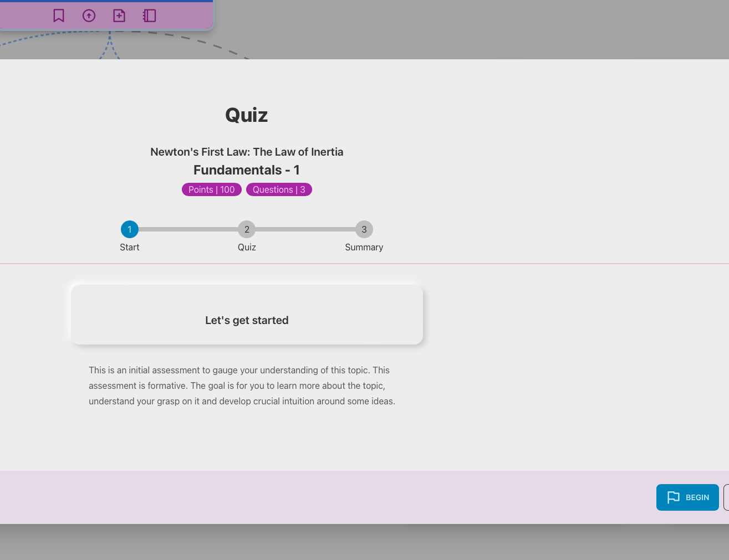Click the progress line between steps 1 and 2
This screenshot has height=560, width=729.
(x=188, y=229)
